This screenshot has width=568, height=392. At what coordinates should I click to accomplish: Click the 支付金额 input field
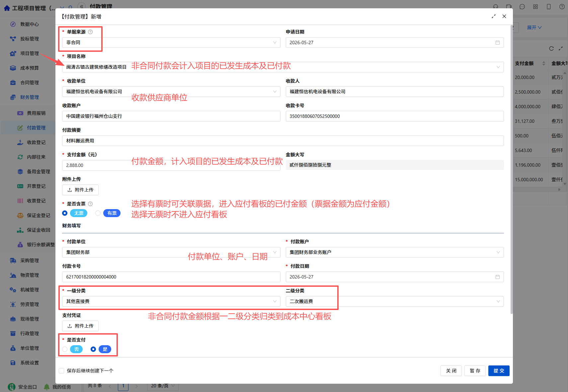click(171, 165)
